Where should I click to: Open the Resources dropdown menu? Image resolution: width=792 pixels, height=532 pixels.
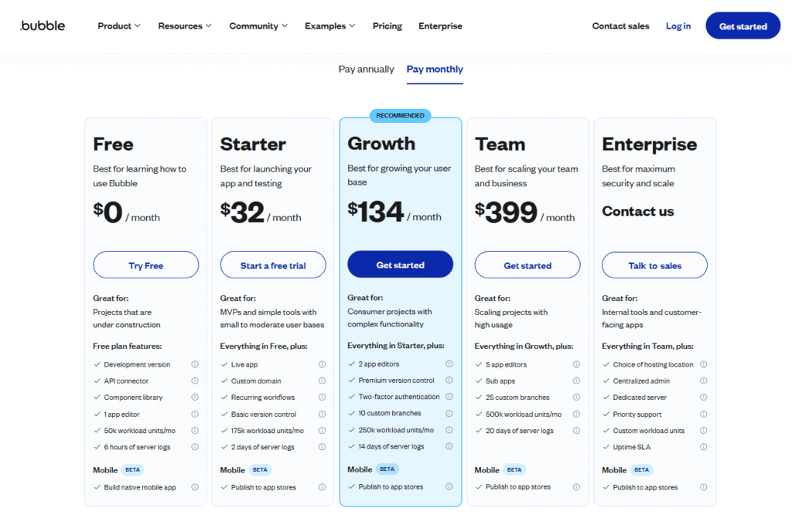(x=185, y=26)
